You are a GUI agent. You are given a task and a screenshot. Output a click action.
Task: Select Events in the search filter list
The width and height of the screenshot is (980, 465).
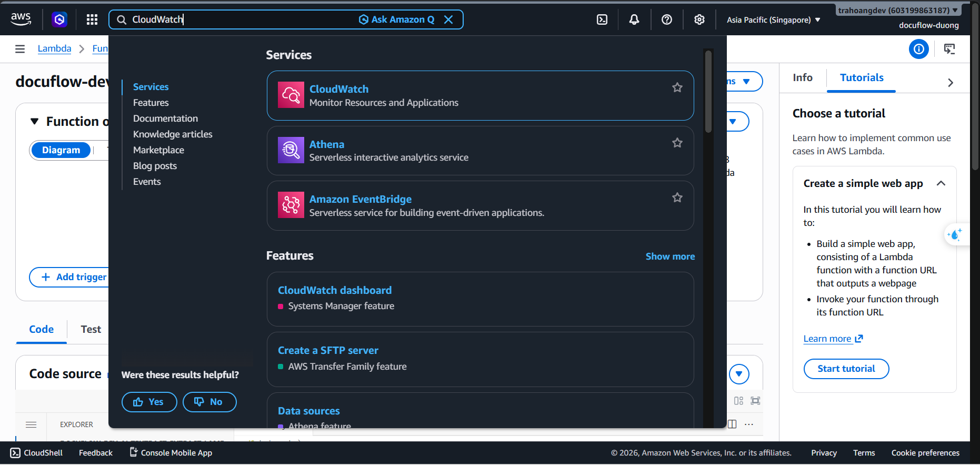pyautogui.click(x=147, y=182)
